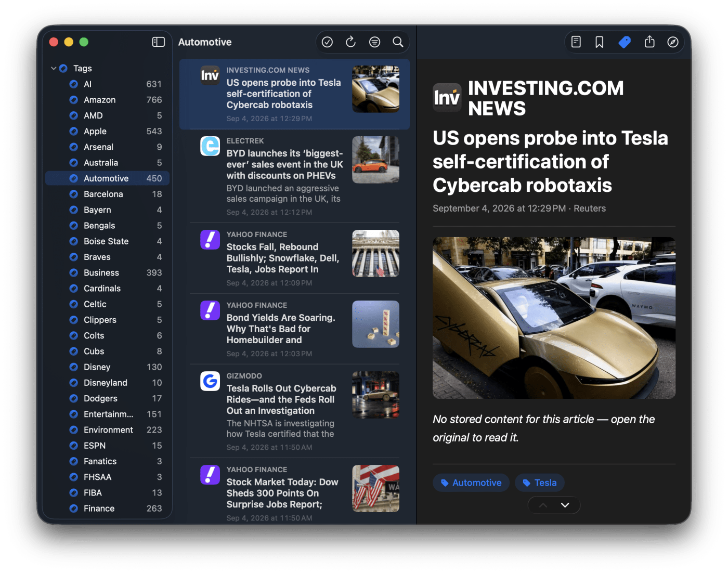Viewport: 728px width, 573px height.
Task: Click the Disney tag icon
Action: (74, 367)
